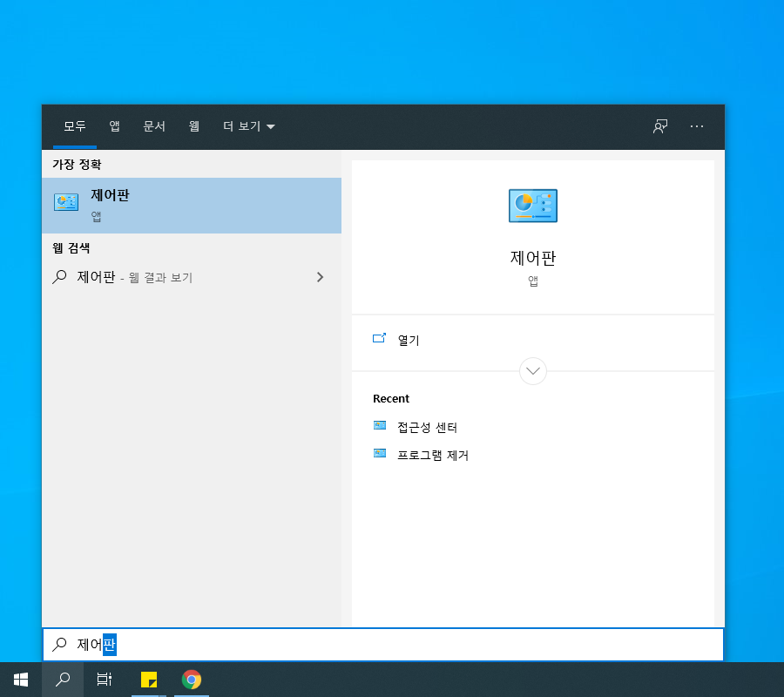Select the 제어판 웹 결과 보기 search suggestion
Screen dimensions: 784x697
click(192, 277)
